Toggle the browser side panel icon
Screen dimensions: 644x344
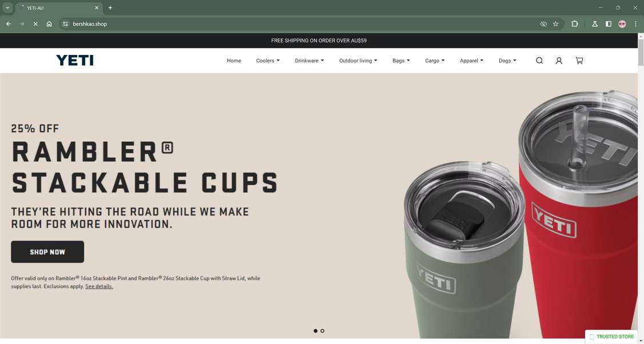[x=609, y=24]
